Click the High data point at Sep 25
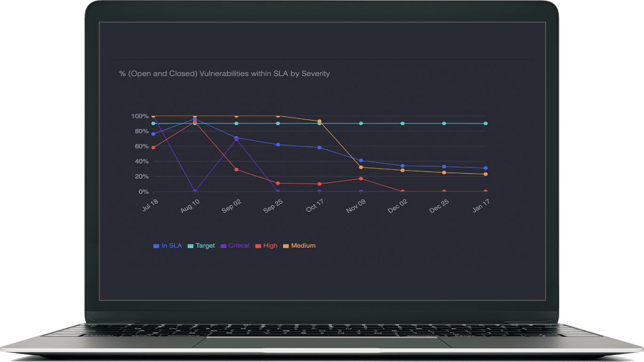 (278, 183)
